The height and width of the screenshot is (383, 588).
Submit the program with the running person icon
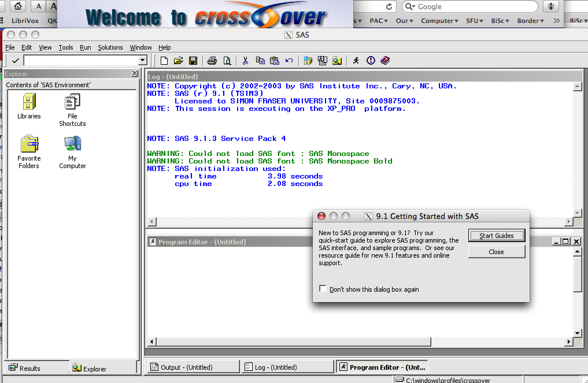click(355, 60)
